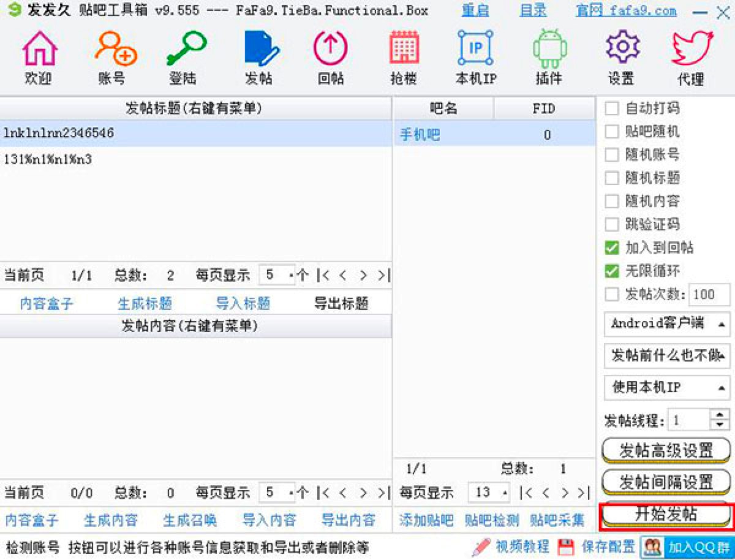This screenshot has height=560, width=735.
Task: Select the 发帖 post icon
Action: click(x=262, y=48)
